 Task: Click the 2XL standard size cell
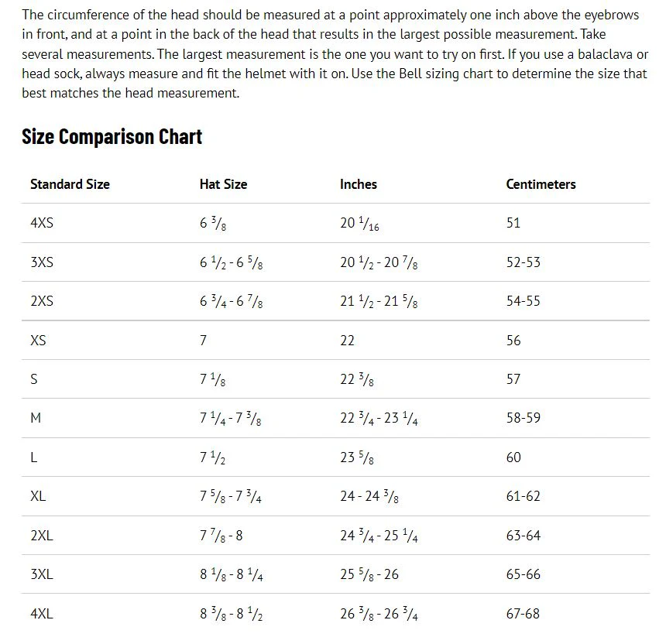(x=42, y=536)
